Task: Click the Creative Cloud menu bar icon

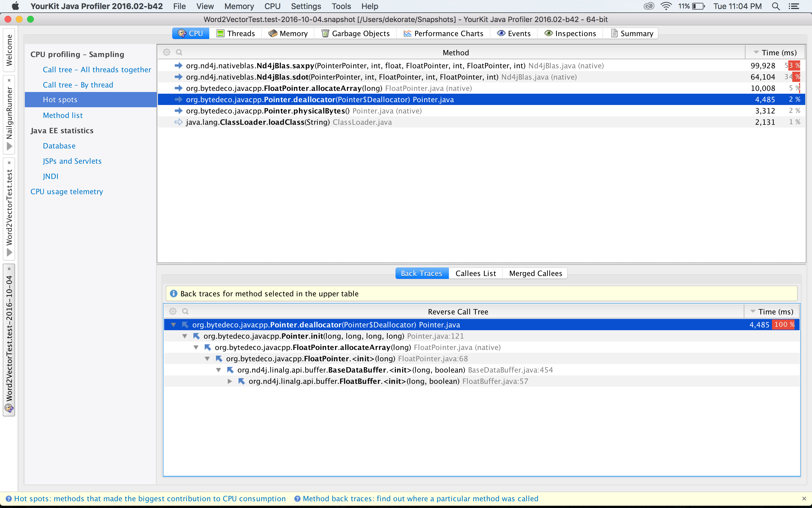Action: tap(649, 6)
